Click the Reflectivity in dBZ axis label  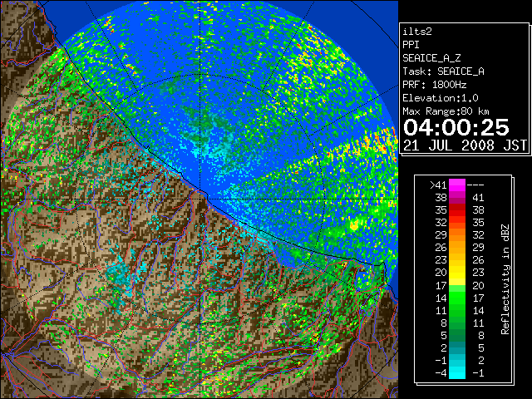pyautogui.click(x=505, y=279)
